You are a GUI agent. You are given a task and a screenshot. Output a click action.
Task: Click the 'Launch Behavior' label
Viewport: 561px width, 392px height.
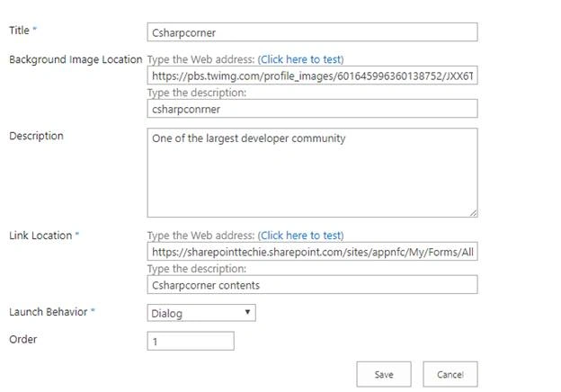point(49,312)
